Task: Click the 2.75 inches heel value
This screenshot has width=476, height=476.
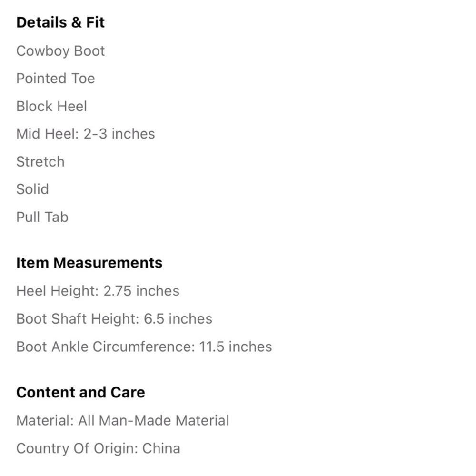Action: [x=141, y=291]
